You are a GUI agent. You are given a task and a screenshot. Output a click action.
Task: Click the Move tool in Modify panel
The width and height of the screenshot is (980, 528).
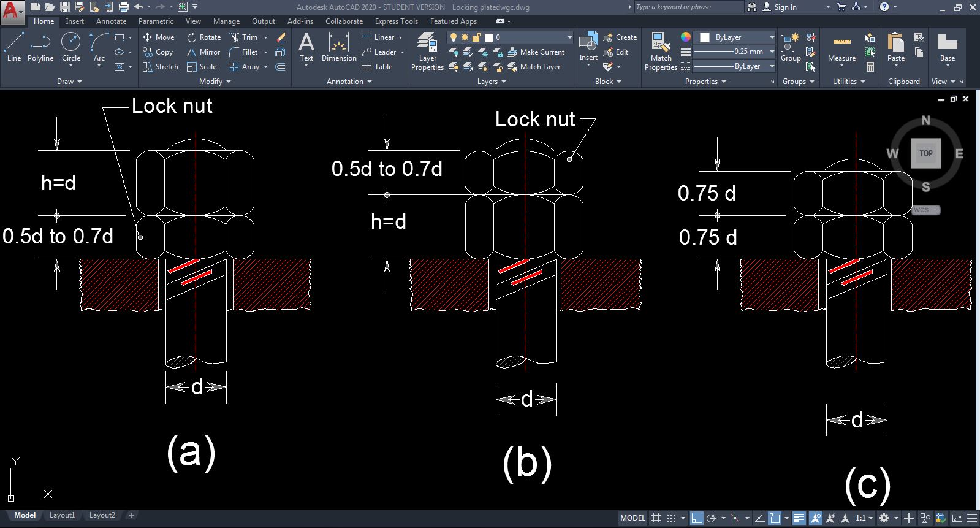click(159, 37)
